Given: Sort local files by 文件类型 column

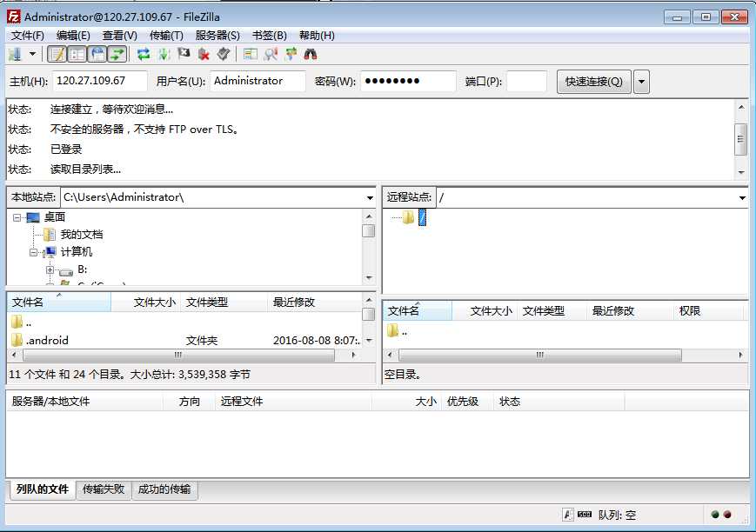Looking at the screenshot, I should click(224, 303).
